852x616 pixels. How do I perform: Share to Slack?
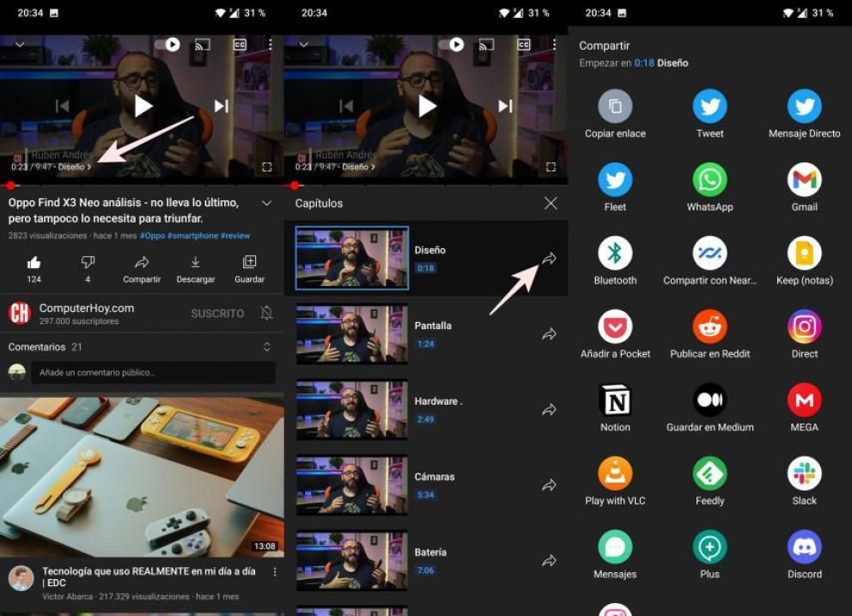point(804,473)
